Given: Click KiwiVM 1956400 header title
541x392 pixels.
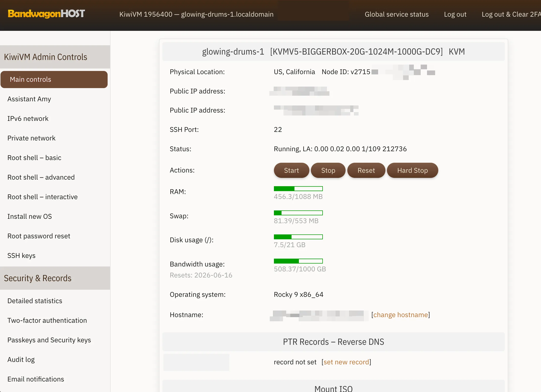Looking at the screenshot, I should click(196, 14).
